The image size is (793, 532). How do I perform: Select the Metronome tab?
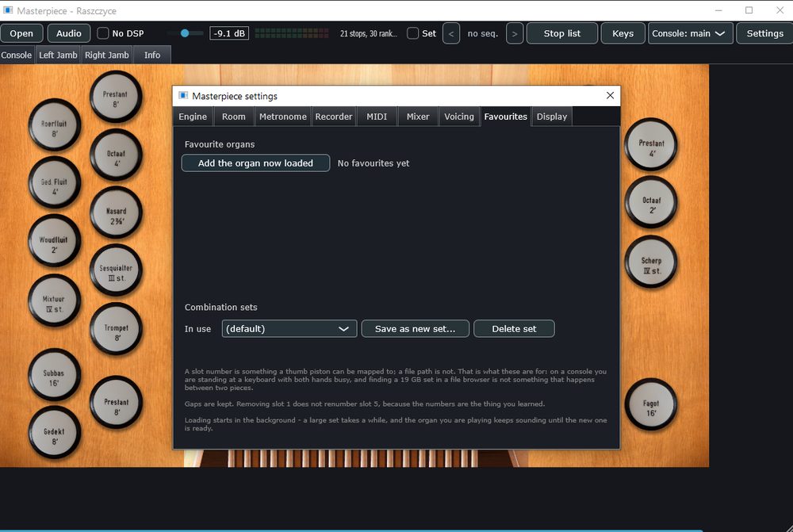(283, 117)
